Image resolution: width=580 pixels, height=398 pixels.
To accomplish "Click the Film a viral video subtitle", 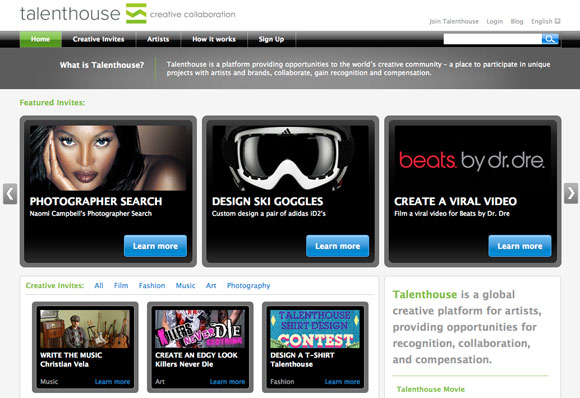I will [452, 213].
